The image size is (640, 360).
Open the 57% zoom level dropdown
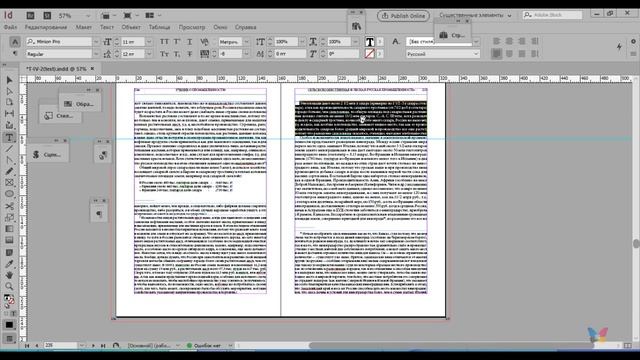coord(88,16)
